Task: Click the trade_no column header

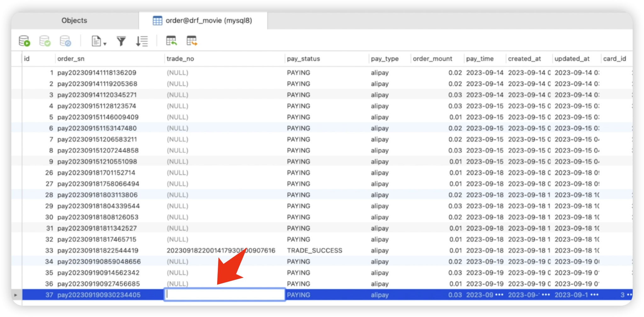Action: pyautogui.click(x=180, y=59)
